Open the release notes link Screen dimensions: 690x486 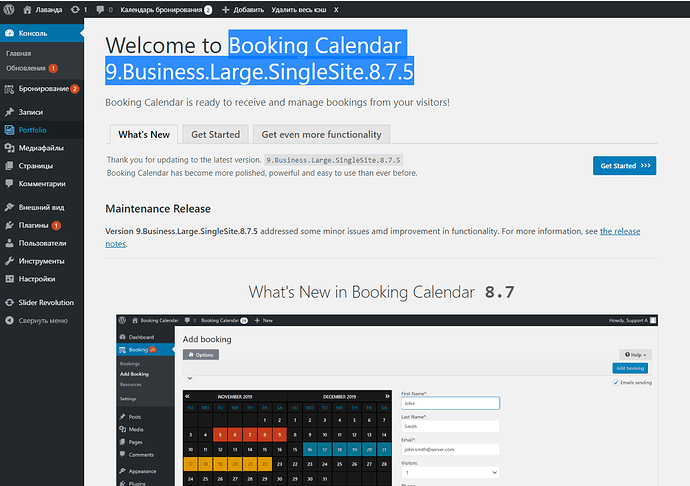pyautogui.click(x=620, y=231)
